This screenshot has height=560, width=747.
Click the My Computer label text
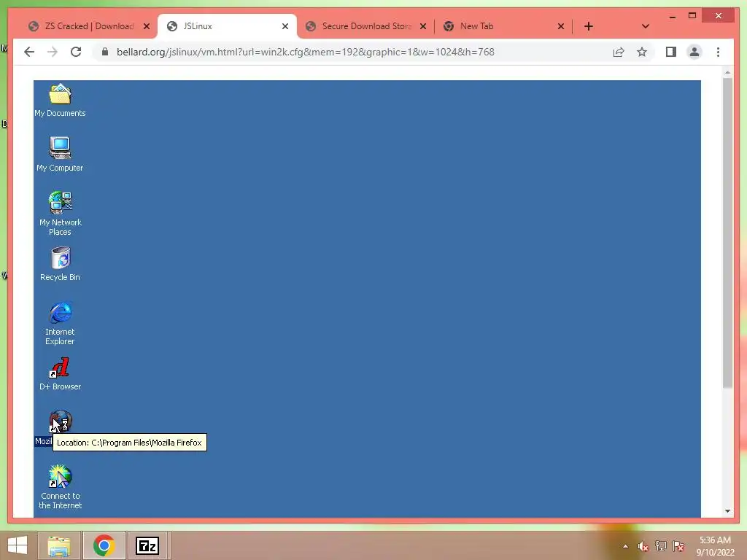pos(60,168)
